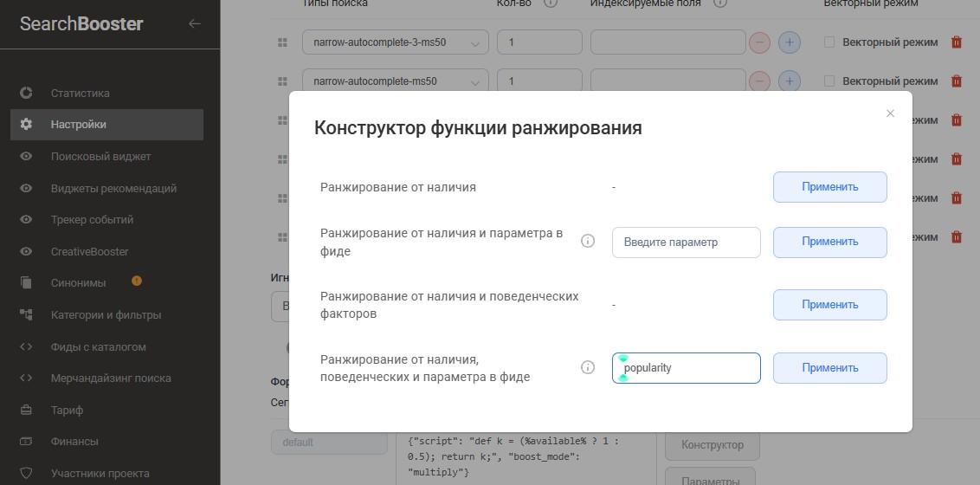Toggle Векторный режим checkbox for narrow-autocomplete-ms50
This screenshot has height=485, width=980.
pyautogui.click(x=830, y=81)
